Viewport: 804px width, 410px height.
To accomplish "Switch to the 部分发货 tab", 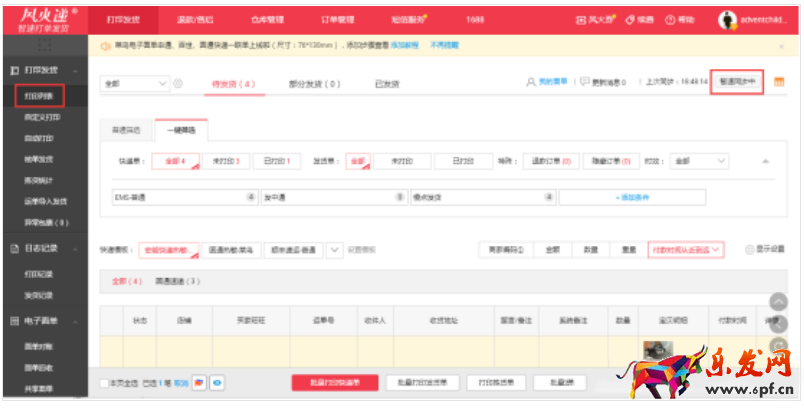I will pyautogui.click(x=314, y=84).
